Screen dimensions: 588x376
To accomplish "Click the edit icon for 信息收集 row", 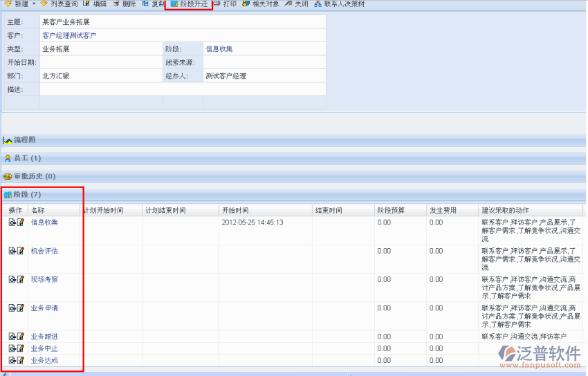I will click(x=21, y=223).
